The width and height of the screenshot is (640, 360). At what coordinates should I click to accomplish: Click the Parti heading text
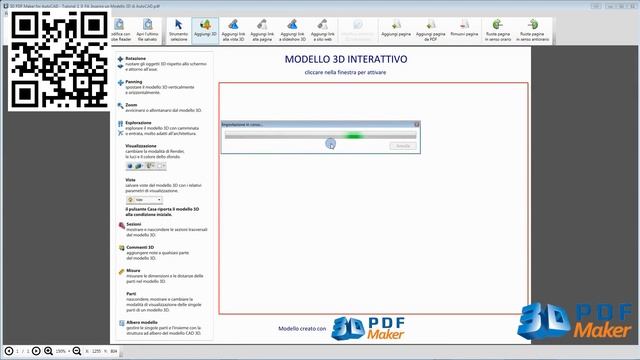pos(131,293)
